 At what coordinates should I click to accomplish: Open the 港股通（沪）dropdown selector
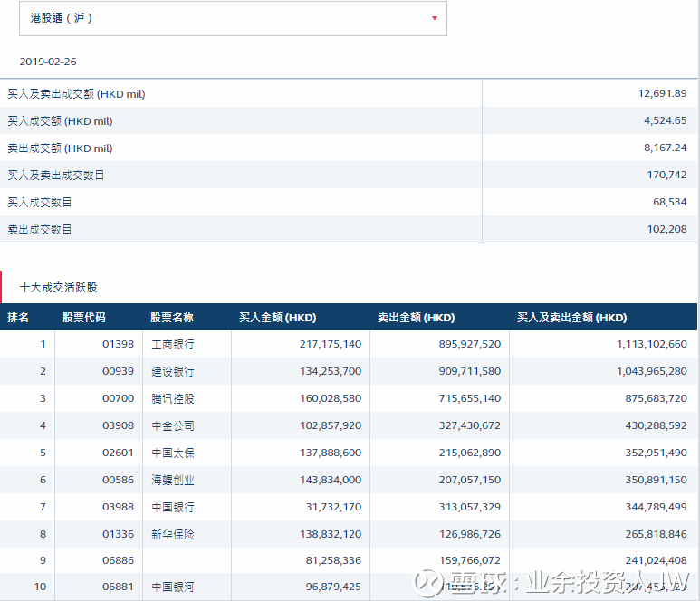click(x=233, y=18)
